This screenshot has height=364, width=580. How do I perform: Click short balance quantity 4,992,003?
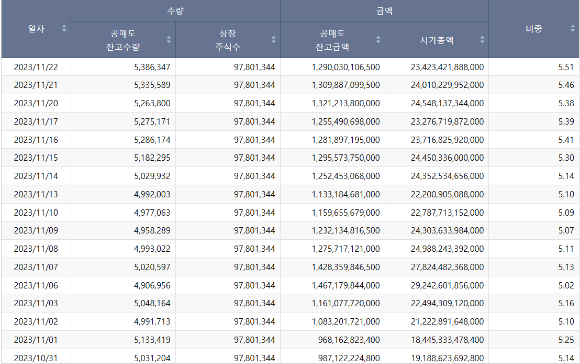152,194
